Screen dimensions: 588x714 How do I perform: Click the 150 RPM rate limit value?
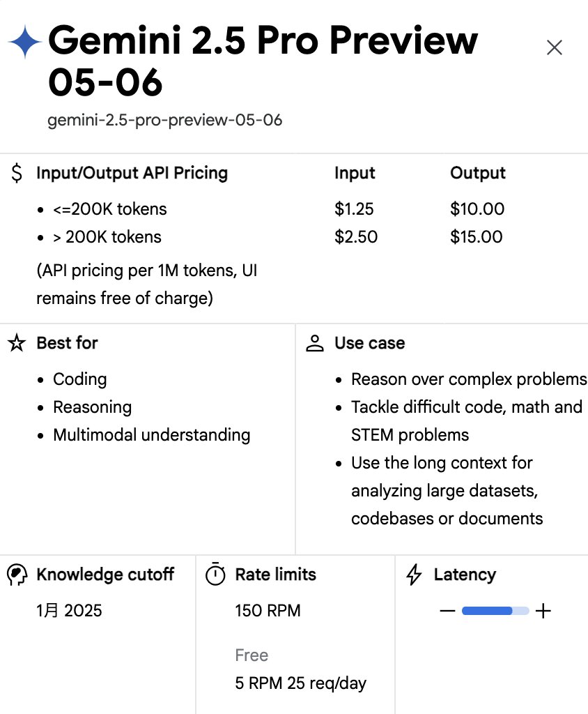268,611
